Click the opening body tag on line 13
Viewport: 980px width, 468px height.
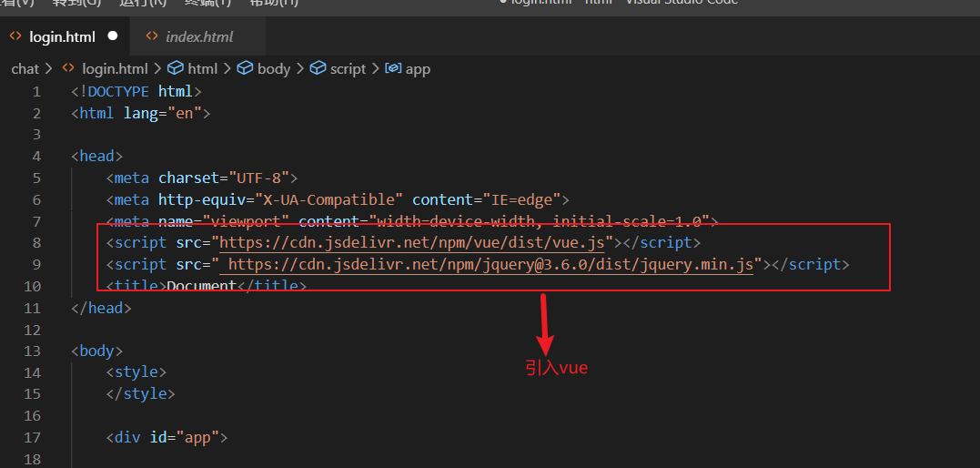(96, 351)
